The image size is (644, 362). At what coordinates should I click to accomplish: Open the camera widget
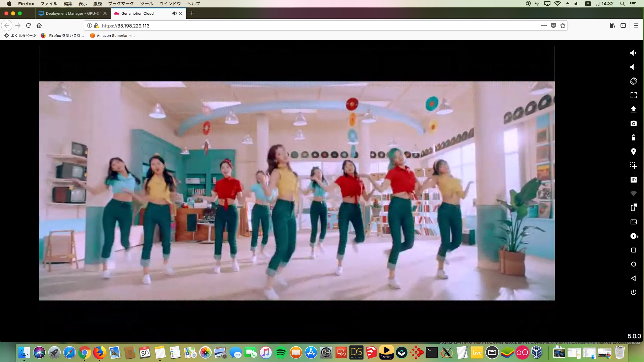(633, 123)
